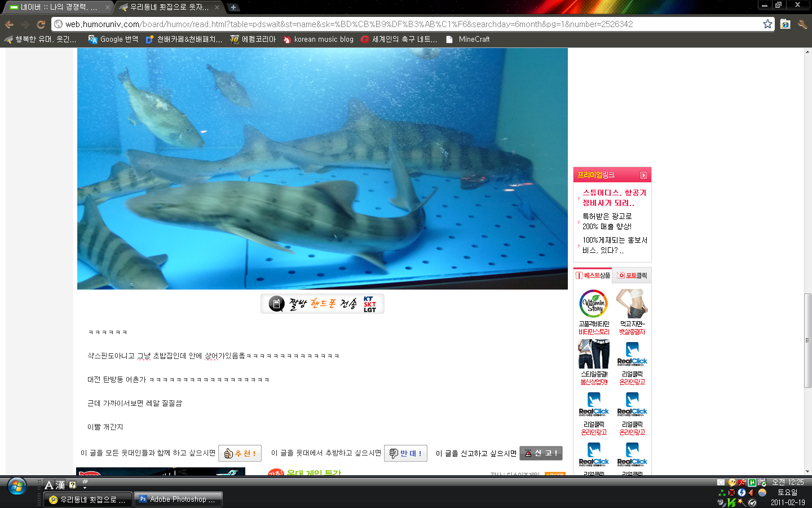The image size is (812, 508).
Task: Select the 베스트상품 tab
Action: pyautogui.click(x=593, y=275)
